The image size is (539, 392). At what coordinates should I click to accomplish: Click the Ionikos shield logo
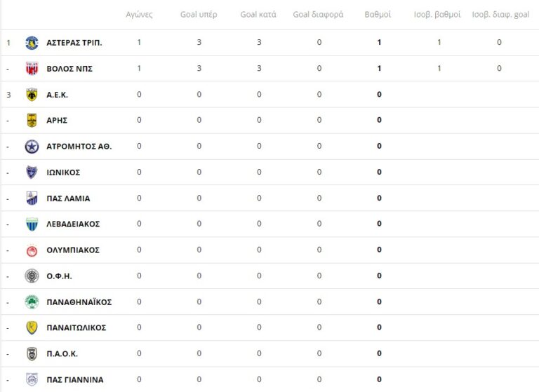tap(32, 173)
